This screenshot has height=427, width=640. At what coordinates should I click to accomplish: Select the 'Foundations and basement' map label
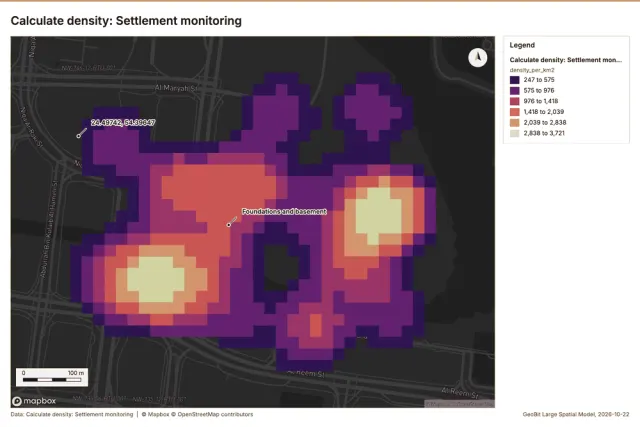pyautogui.click(x=284, y=211)
